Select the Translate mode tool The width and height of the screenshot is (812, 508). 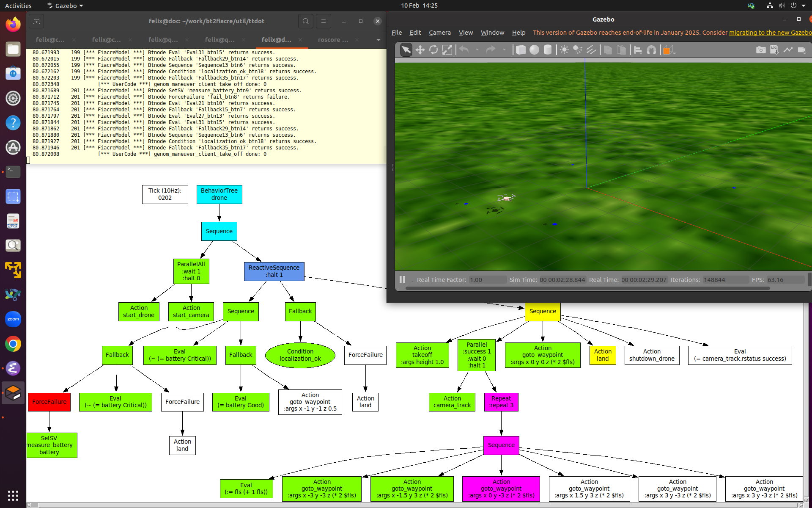(420, 50)
